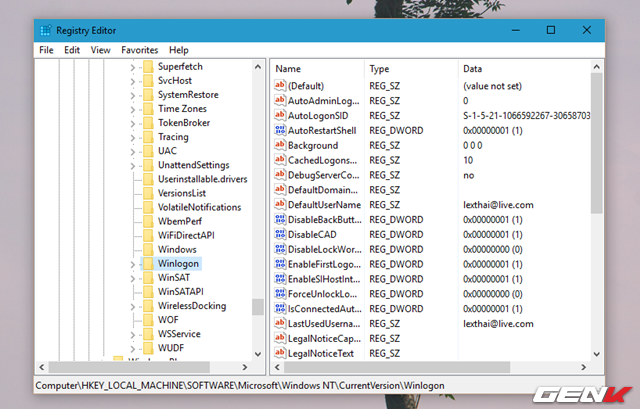Select the WirelessDocking key in the tree

tap(191, 306)
